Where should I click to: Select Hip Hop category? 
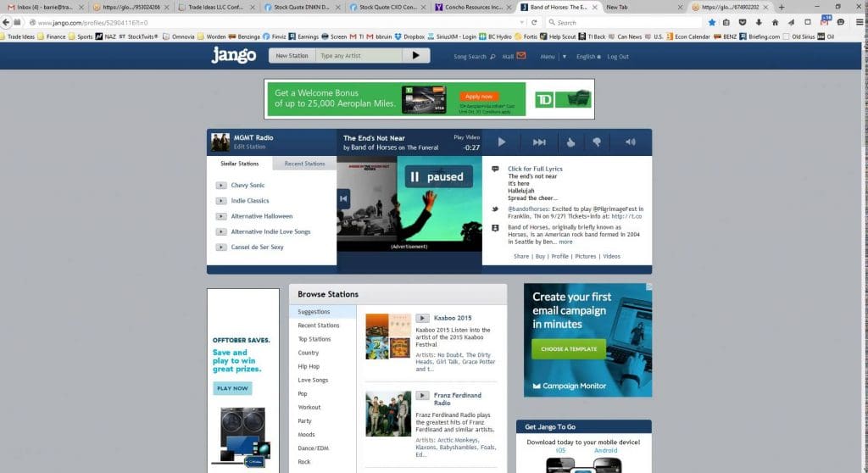click(x=309, y=367)
